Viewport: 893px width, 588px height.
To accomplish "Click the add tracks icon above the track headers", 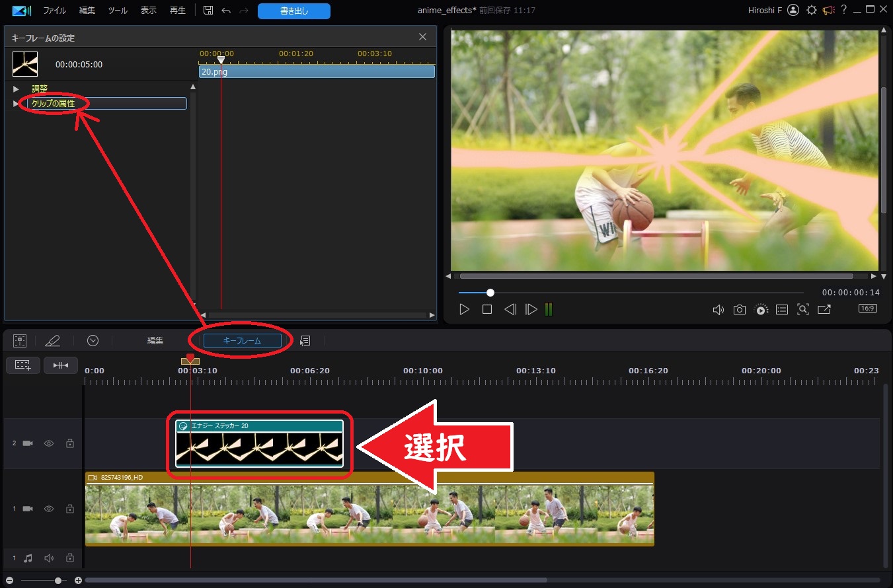I will click(x=23, y=365).
